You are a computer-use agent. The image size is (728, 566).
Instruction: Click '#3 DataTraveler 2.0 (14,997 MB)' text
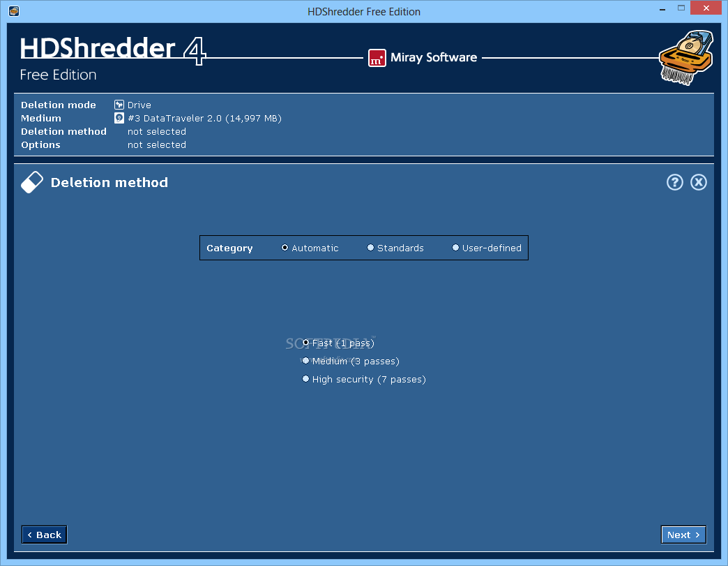[205, 118]
